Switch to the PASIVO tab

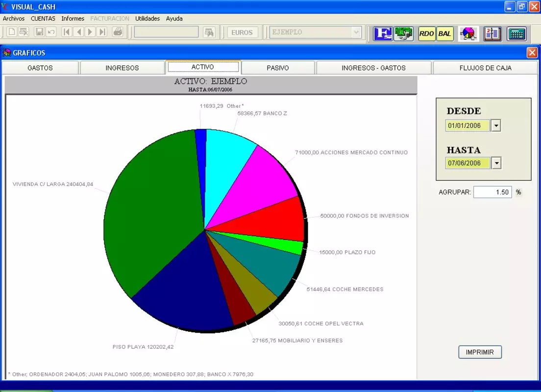pos(278,68)
